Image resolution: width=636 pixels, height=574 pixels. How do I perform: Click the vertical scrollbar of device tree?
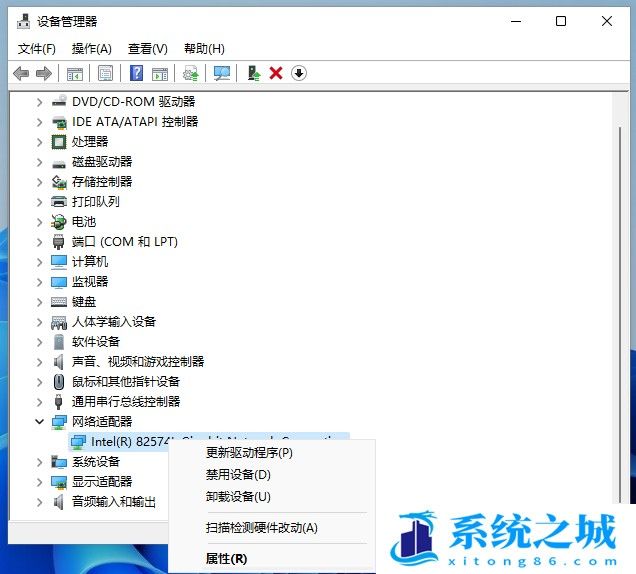tap(620, 315)
